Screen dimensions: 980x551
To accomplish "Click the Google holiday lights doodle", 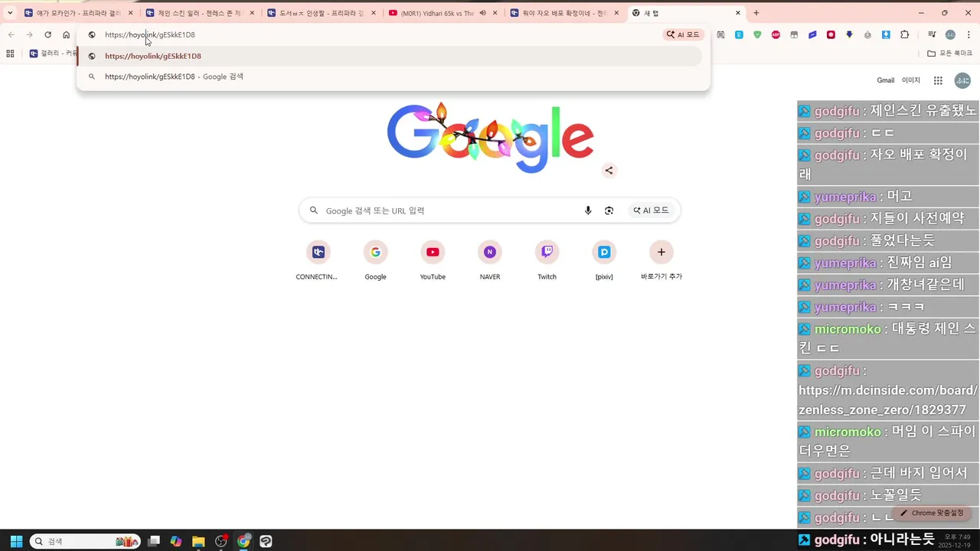I will pos(490,139).
